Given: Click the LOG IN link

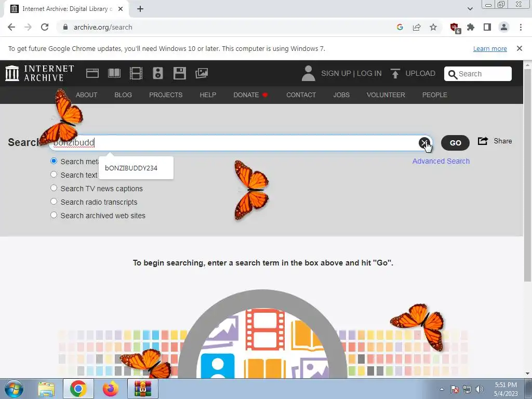Looking at the screenshot, I should (x=369, y=73).
